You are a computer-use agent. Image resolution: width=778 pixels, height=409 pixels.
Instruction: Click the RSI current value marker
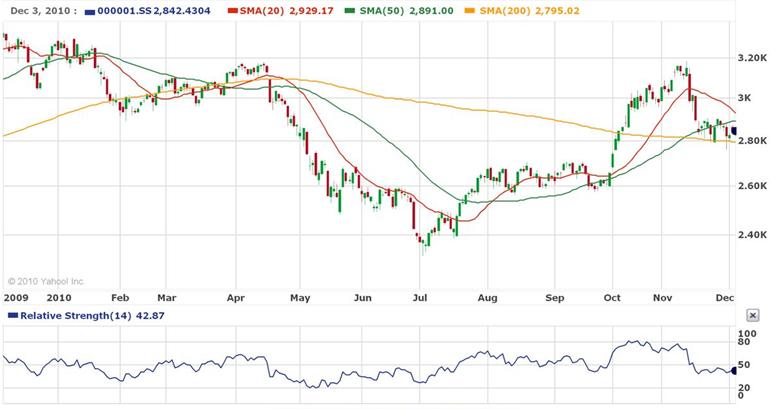point(733,370)
